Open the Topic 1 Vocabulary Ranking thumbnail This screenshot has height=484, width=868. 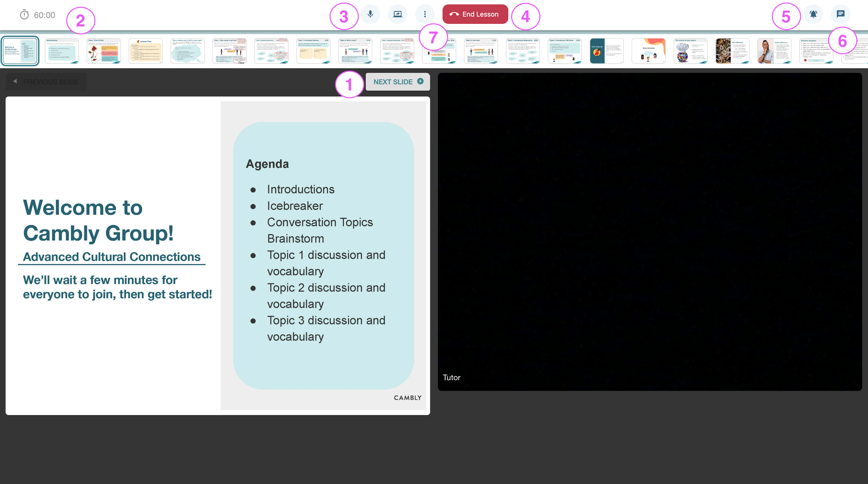(313, 51)
